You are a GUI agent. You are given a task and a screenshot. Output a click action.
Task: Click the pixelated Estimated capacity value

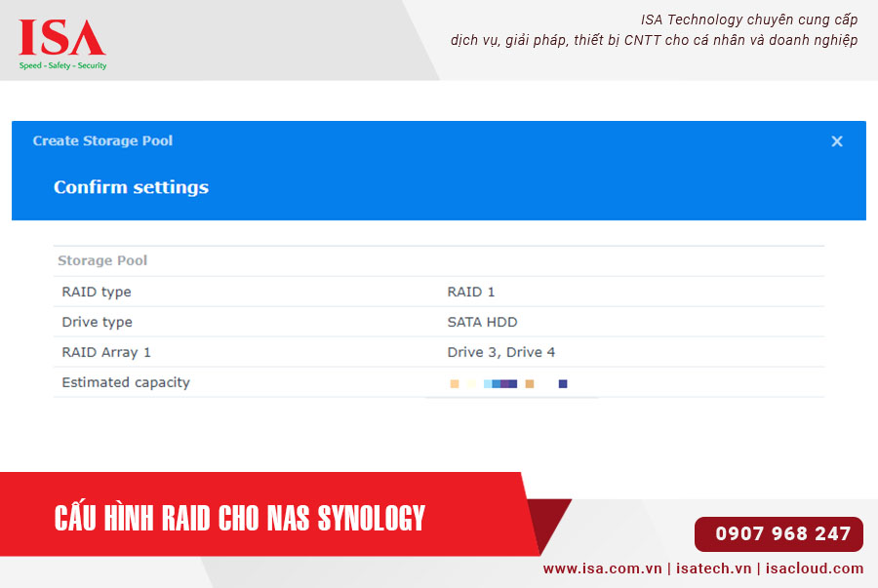coord(509,383)
